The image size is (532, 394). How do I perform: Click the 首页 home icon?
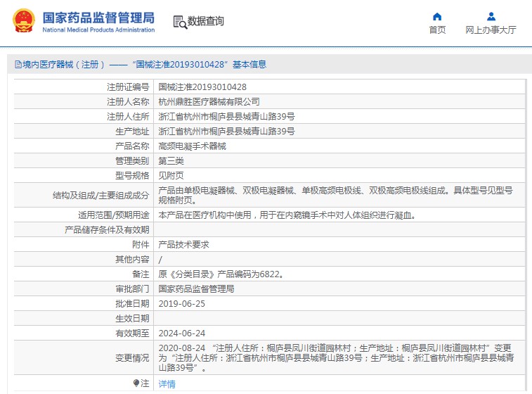(437, 17)
